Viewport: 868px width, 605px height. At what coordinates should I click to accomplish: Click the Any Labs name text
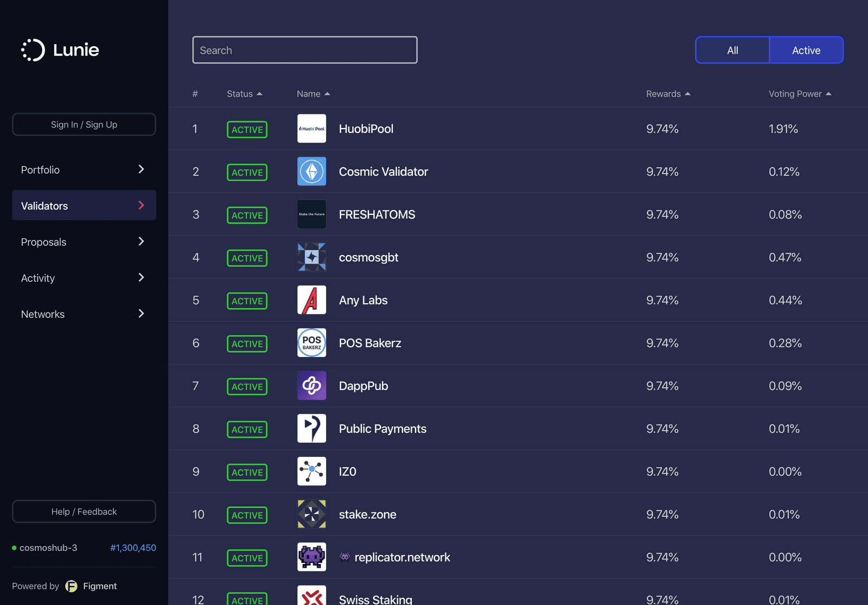point(363,301)
